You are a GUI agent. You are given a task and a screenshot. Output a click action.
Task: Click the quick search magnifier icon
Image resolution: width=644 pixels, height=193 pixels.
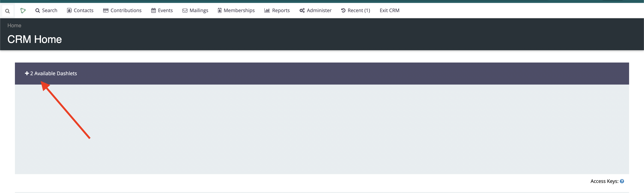point(7,11)
